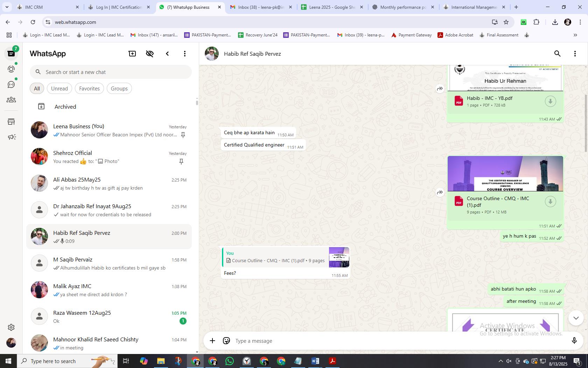Forward the Habib - IMC - YB.pdf message
The image size is (588, 368).
(x=440, y=89)
